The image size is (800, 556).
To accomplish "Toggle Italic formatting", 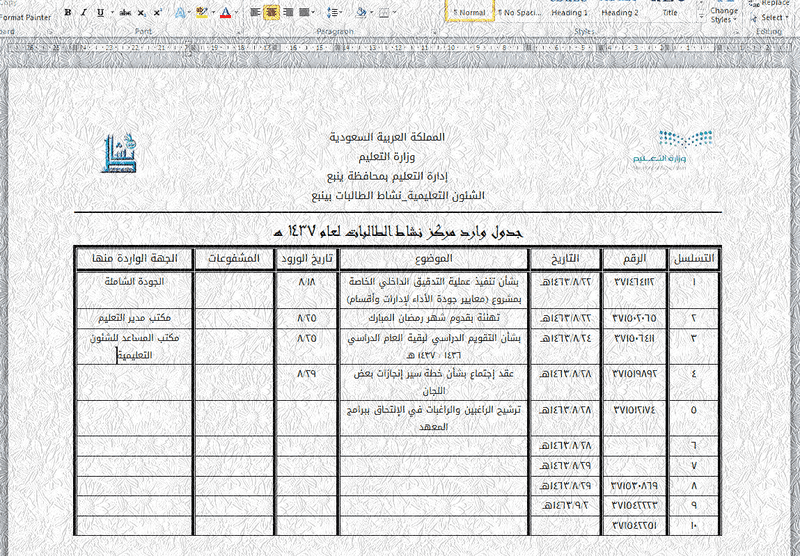I will click(x=84, y=13).
